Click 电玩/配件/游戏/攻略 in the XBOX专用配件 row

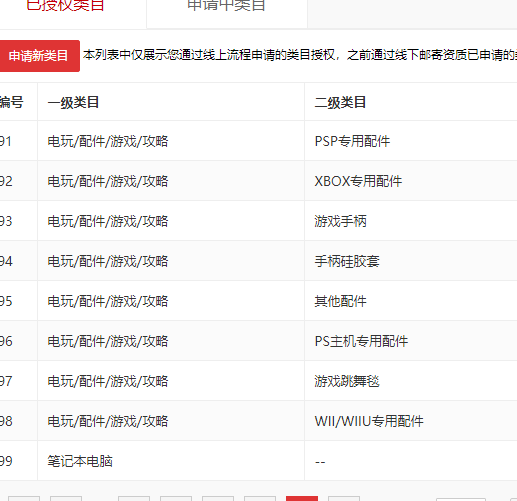(x=108, y=181)
